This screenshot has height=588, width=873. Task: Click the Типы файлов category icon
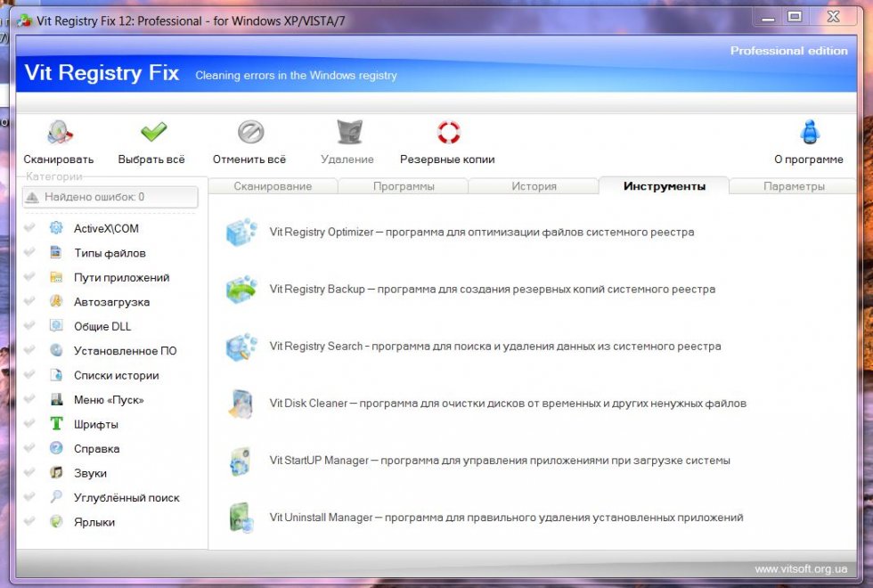click(56, 252)
